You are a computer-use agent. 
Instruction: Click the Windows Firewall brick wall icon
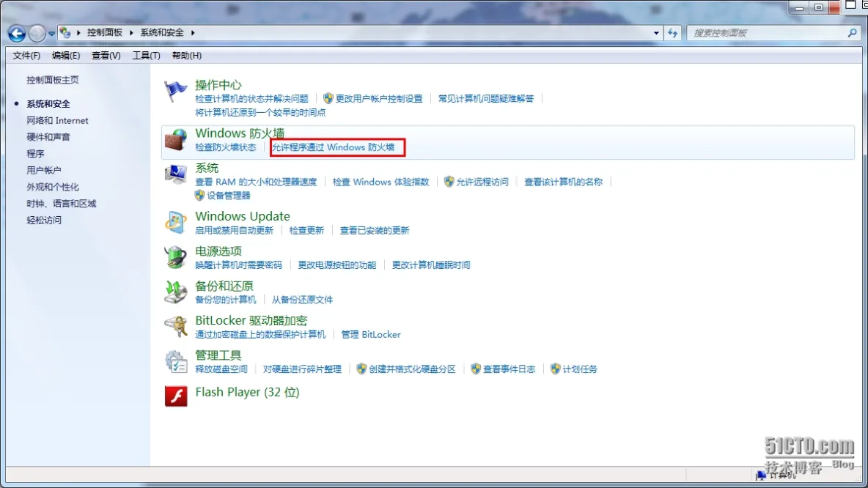(175, 139)
